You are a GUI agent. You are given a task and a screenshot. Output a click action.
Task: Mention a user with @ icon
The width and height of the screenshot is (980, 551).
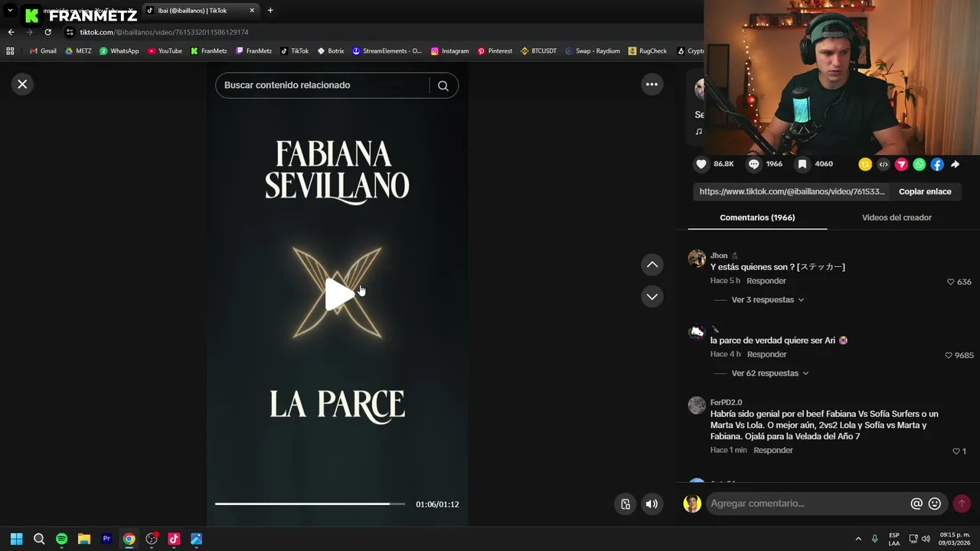coord(916,504)
